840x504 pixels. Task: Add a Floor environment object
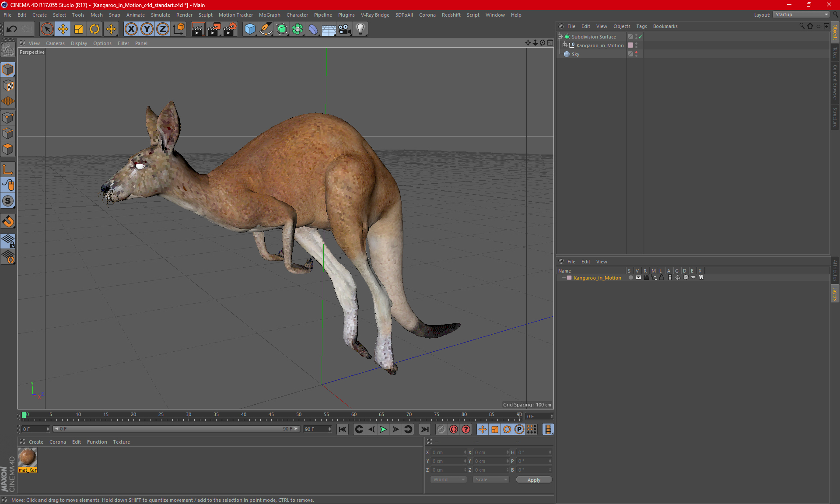point(329,29)
